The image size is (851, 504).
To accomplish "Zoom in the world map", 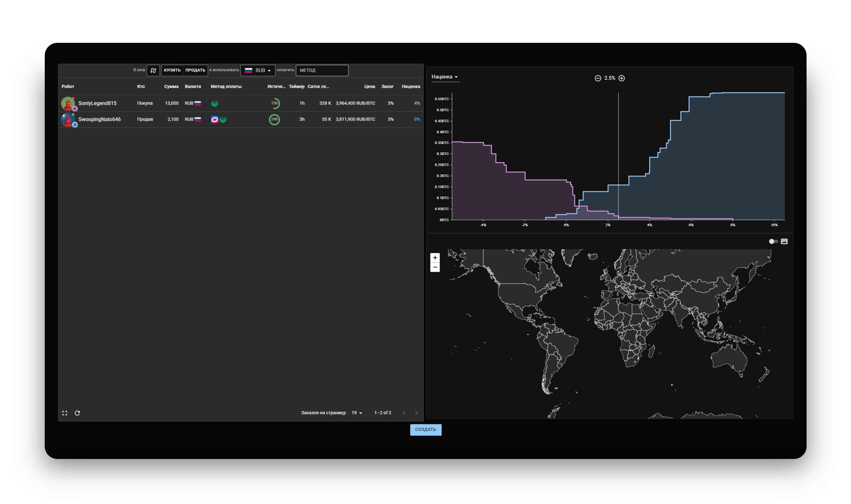I will tap(435, 258).
